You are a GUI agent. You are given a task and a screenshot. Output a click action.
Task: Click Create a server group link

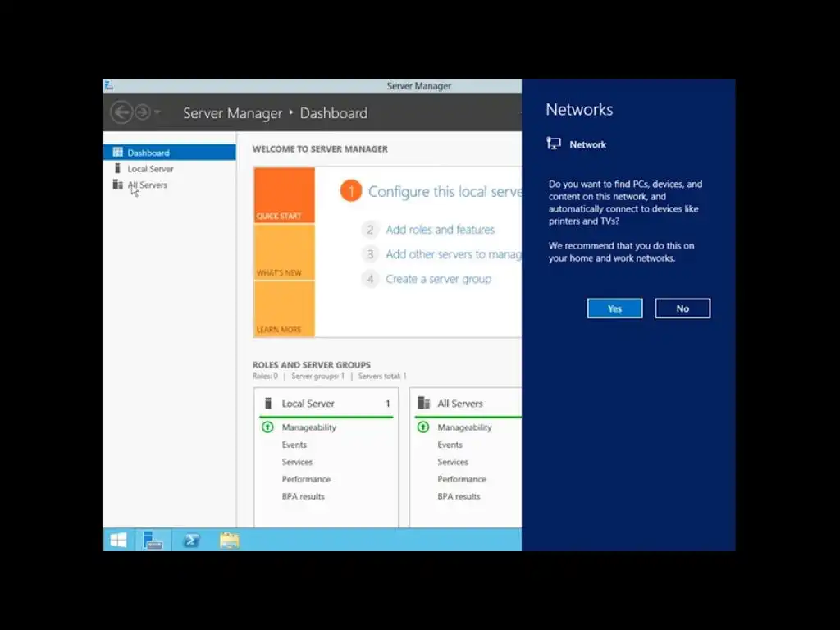pos(438,279)
